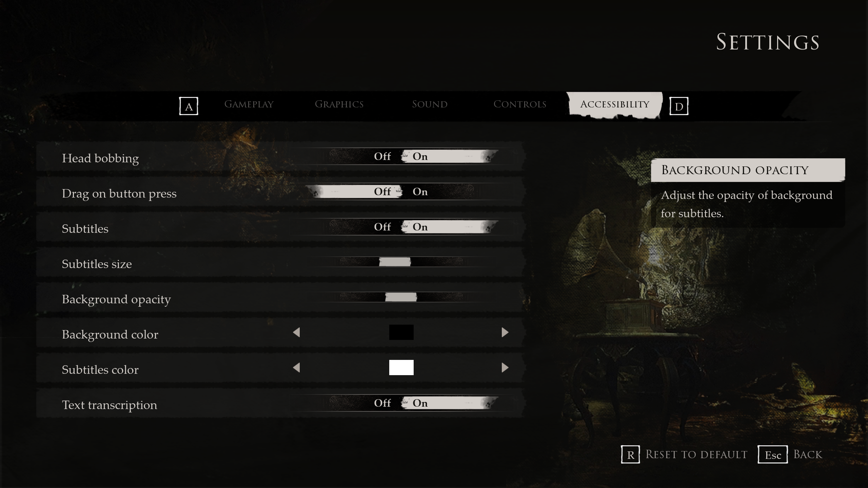868x488 pixels.
Task: Toggle Text transcription Off
Action: coord(382,403)
